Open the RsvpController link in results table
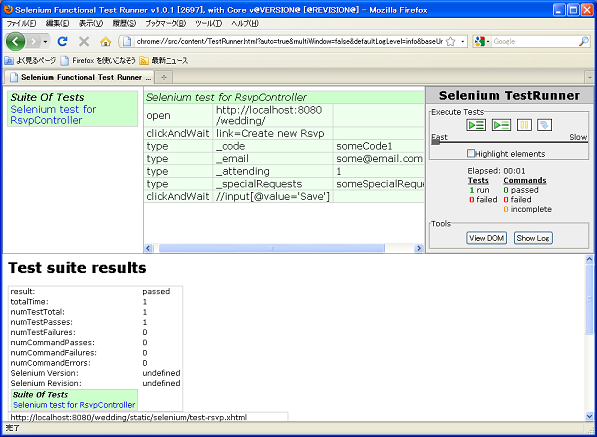 coord(74,405)
